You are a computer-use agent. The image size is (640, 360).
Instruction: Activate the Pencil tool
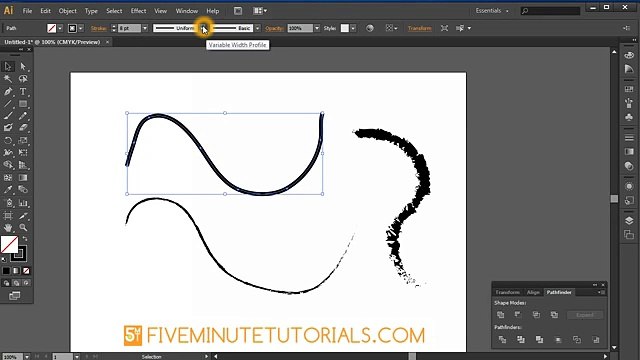point(23,116)
